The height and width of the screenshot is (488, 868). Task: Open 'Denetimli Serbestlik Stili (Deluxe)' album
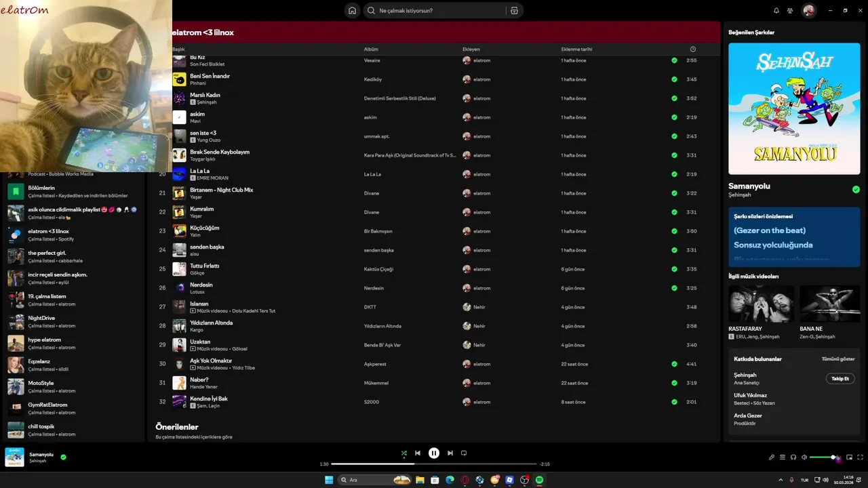pos(399,98)
